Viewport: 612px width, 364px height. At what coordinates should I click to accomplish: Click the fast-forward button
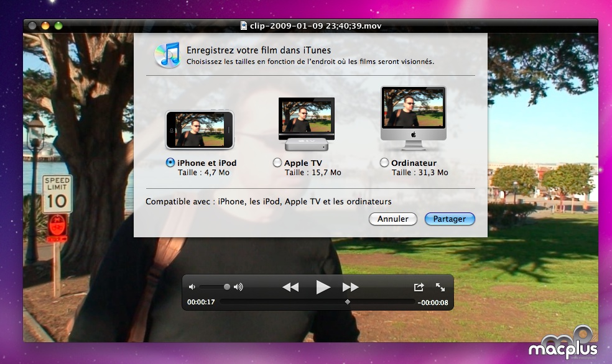pos(351,287)
